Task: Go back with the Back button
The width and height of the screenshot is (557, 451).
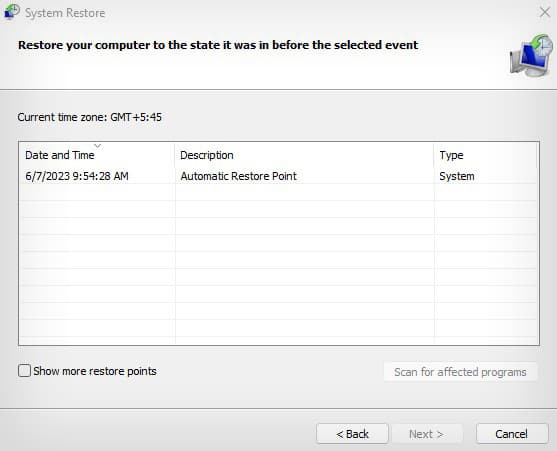Action: 352,434
